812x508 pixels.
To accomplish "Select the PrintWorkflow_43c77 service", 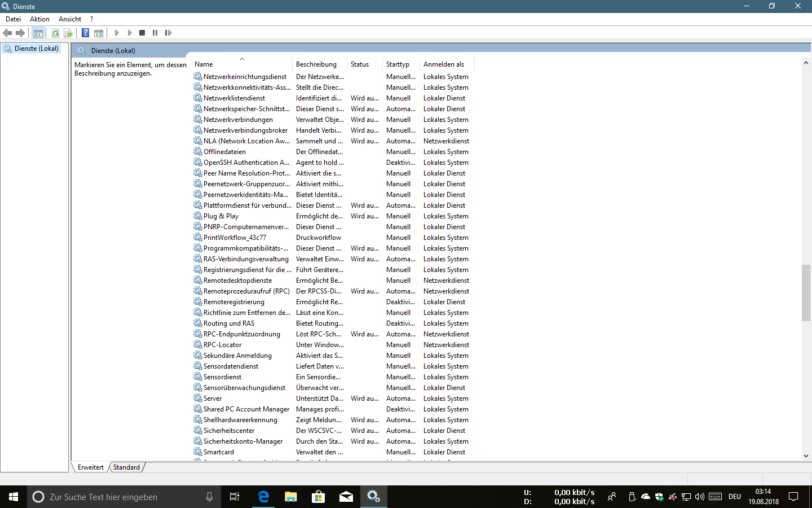I will click(235, 238).
